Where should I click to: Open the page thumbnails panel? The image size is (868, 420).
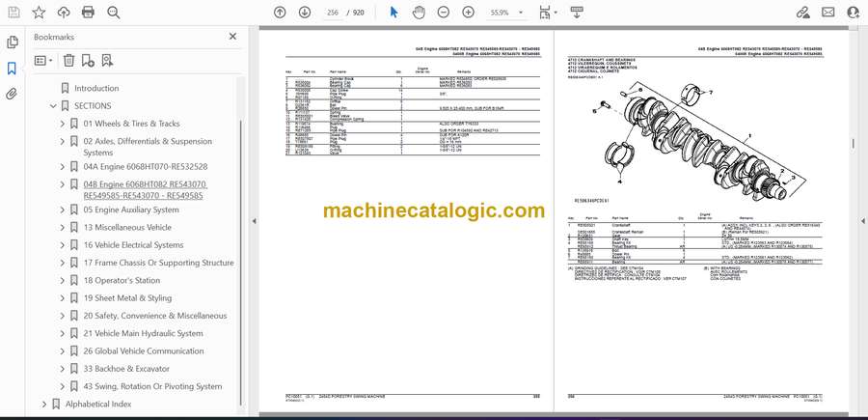tap(12, 42)
